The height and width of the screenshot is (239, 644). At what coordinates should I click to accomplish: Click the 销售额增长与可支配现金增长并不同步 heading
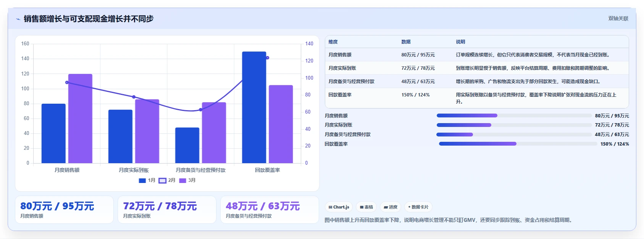click(89, 19)
